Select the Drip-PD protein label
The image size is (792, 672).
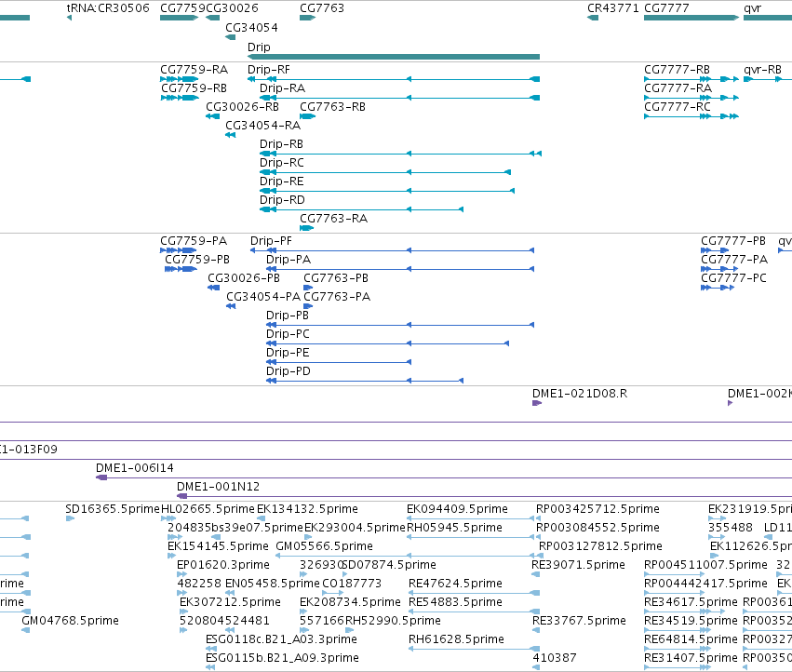[289, 371]
